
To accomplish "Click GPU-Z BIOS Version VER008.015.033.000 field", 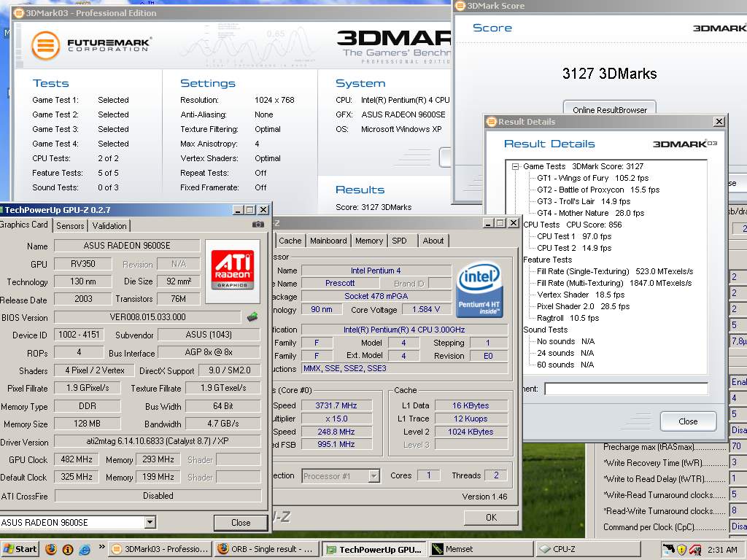I will coord(147,317).
